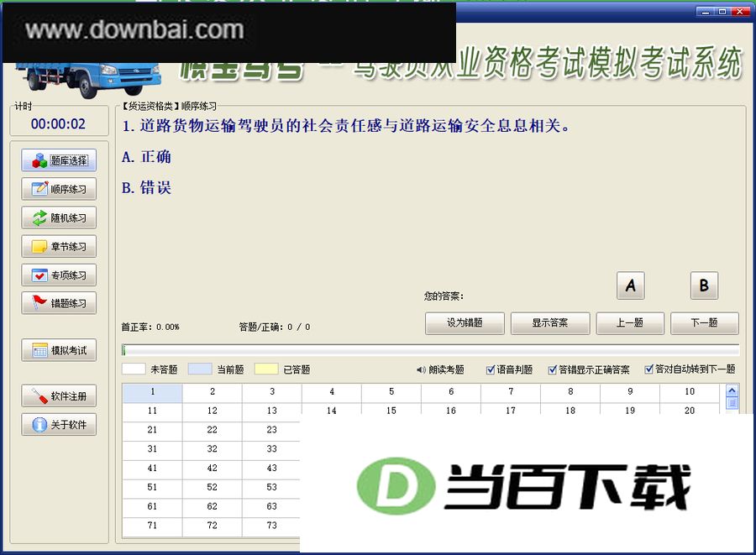
Task: Go to question 23 in the grid
Action: [x=272, y=430]
